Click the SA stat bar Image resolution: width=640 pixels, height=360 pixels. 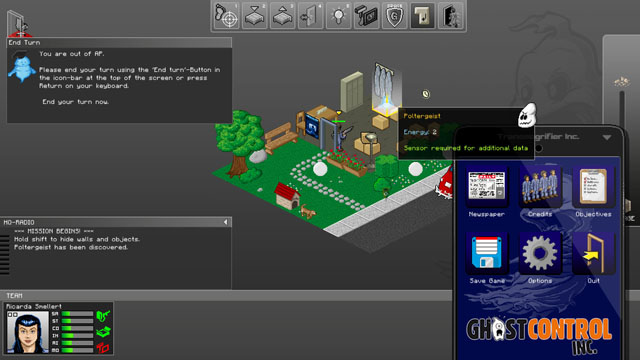pos(77,314)
